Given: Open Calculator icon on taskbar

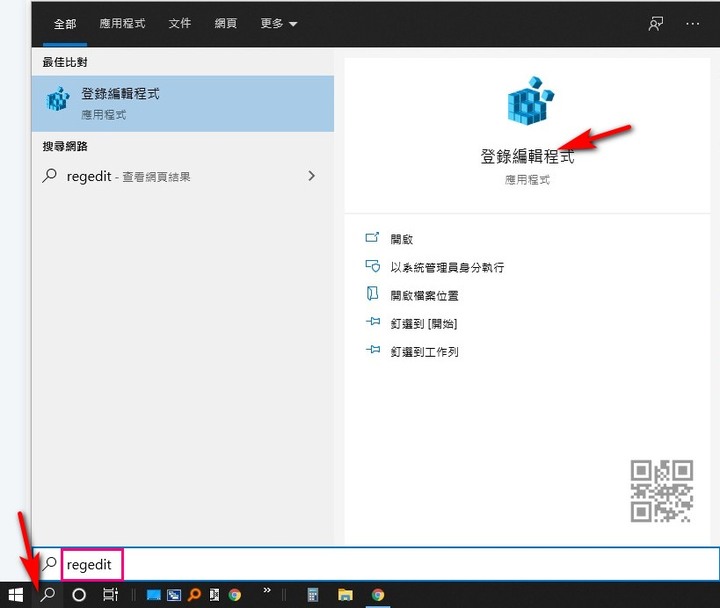Looking at the screenshot, I should click(313, 595).
